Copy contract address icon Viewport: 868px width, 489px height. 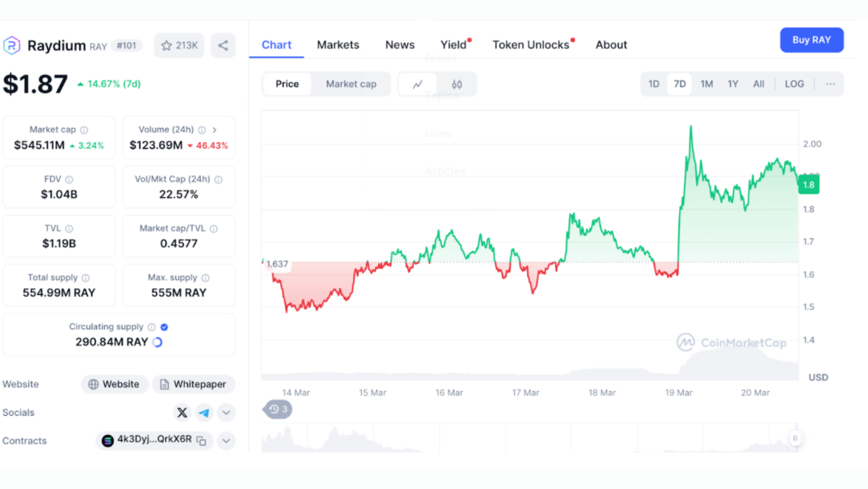tap(202, 441)
